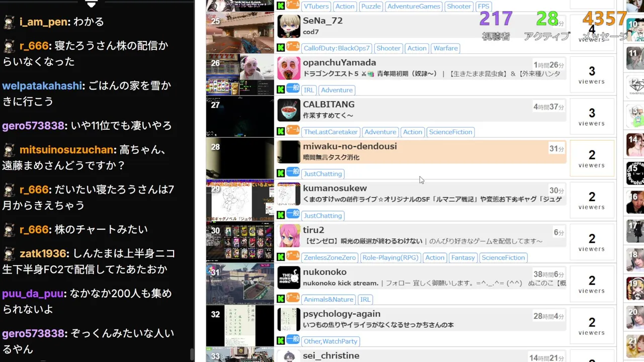Click the Kick logo icon in CALBITANG row
Screen dimensions: 644x362
tap(281, 131)
